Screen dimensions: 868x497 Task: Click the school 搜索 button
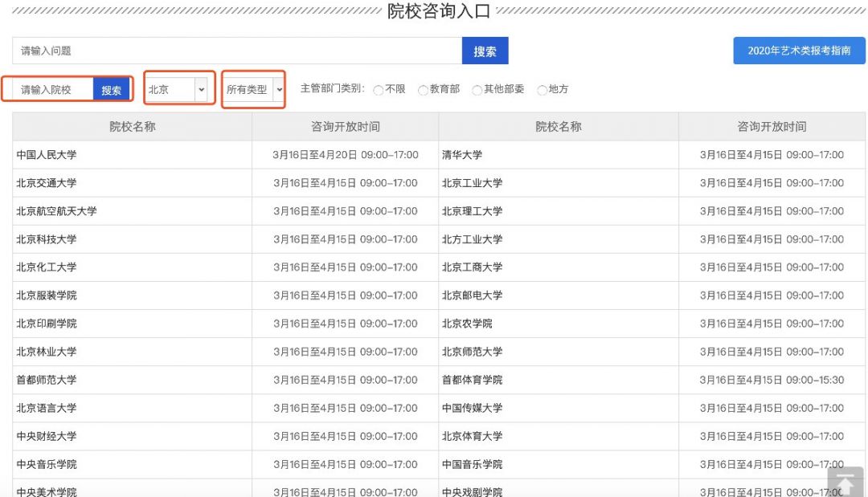[x=111, y=90]
